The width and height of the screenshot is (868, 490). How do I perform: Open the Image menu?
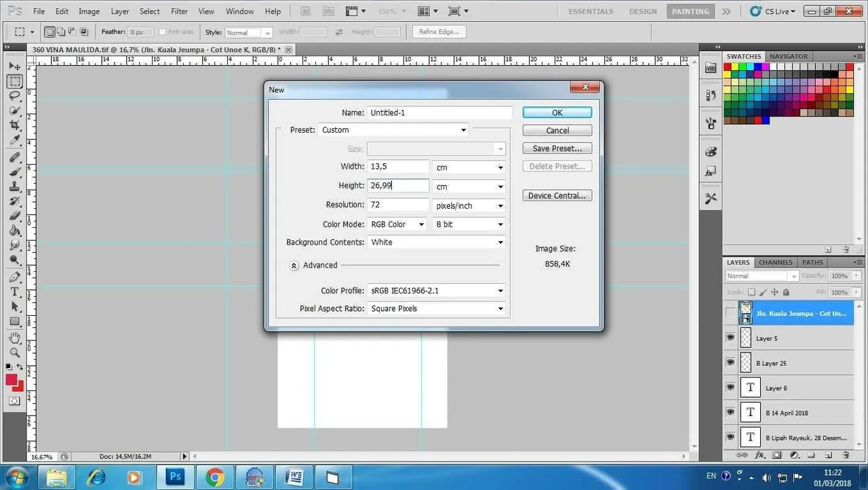click(89, 12)
